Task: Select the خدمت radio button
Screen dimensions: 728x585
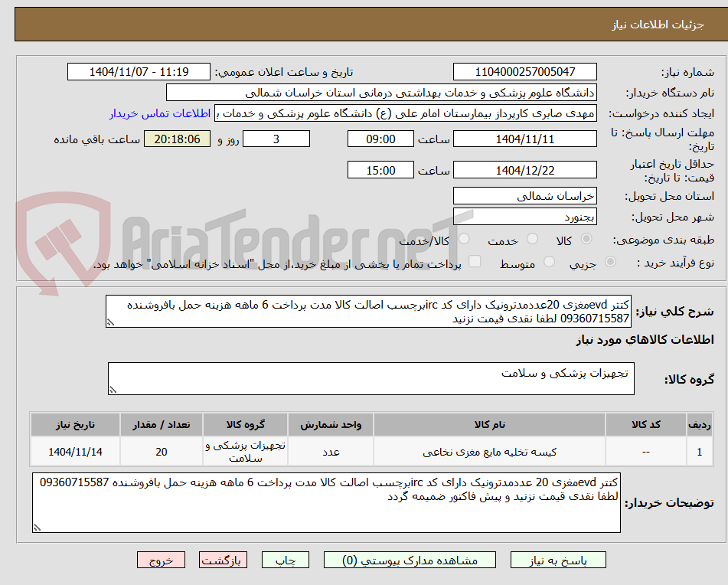Action: tap(533, 239)
